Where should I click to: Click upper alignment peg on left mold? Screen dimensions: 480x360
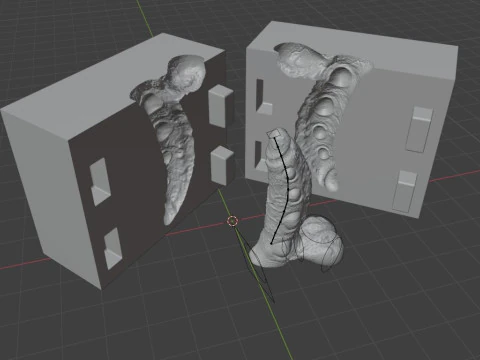point(220,105)
